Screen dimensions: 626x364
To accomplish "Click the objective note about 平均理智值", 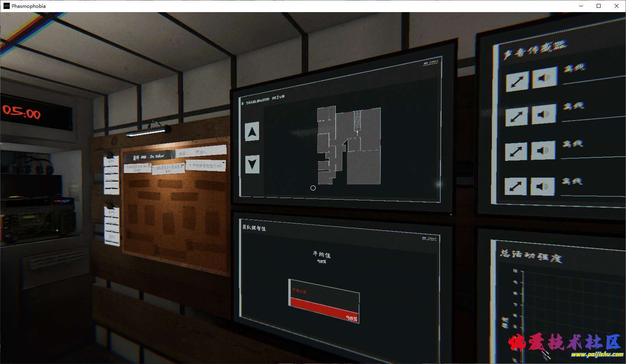I will pos(206,166).
